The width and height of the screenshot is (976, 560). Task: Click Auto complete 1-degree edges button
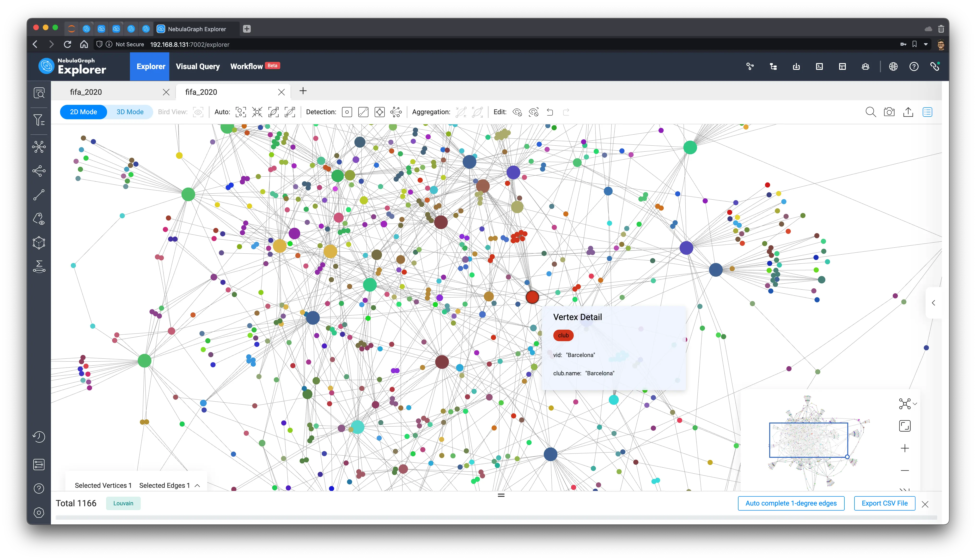click(791, 503)
